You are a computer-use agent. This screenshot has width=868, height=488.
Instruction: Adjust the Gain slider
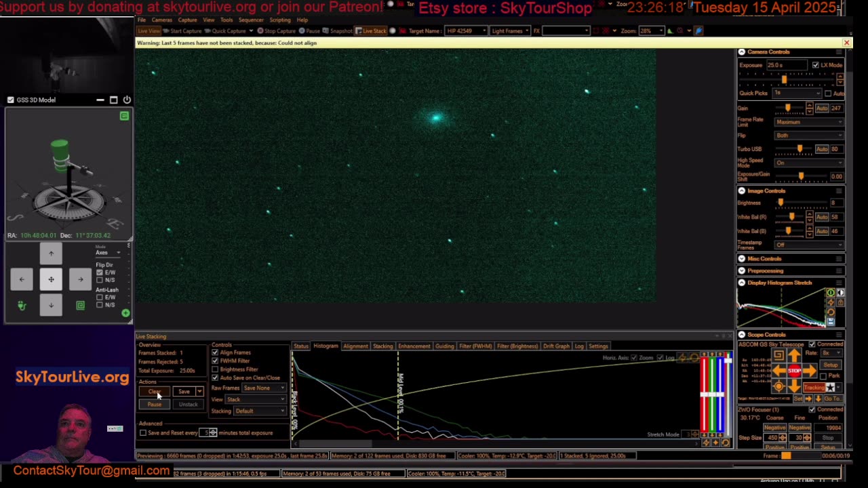787,108
